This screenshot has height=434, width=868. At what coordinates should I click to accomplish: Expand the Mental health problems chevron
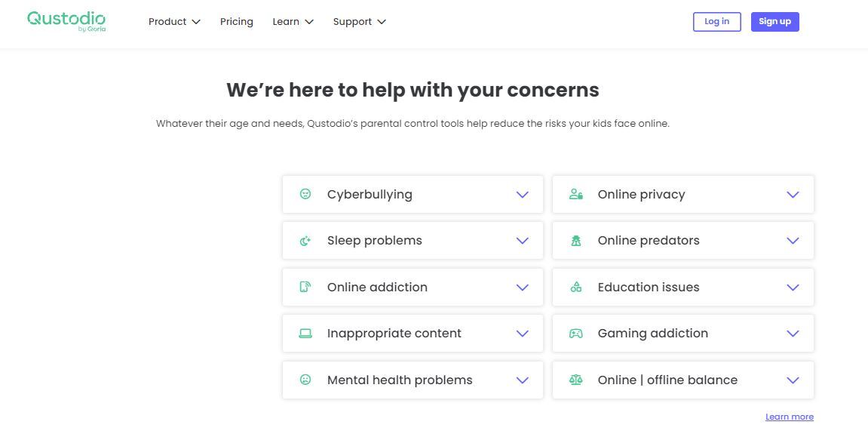(523, 380)
